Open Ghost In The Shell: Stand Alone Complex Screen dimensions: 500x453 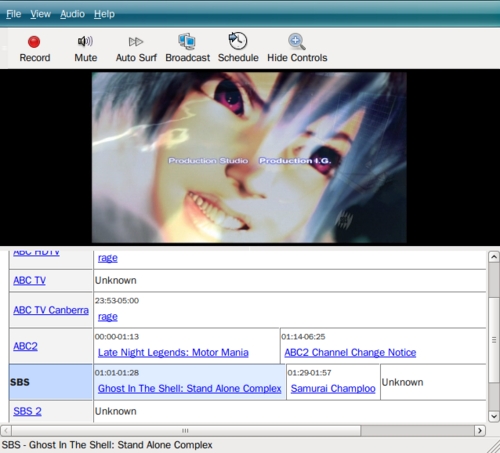click(190, 389)
